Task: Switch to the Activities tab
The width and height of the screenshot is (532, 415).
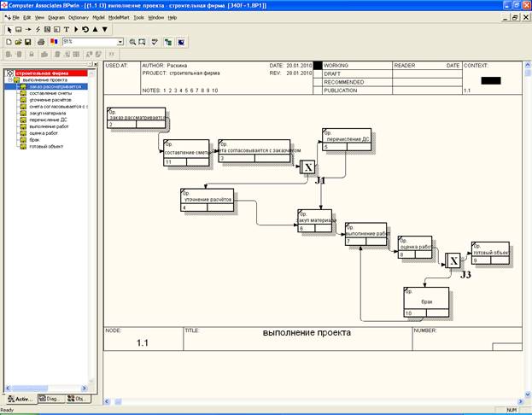Action: point(20,399)
